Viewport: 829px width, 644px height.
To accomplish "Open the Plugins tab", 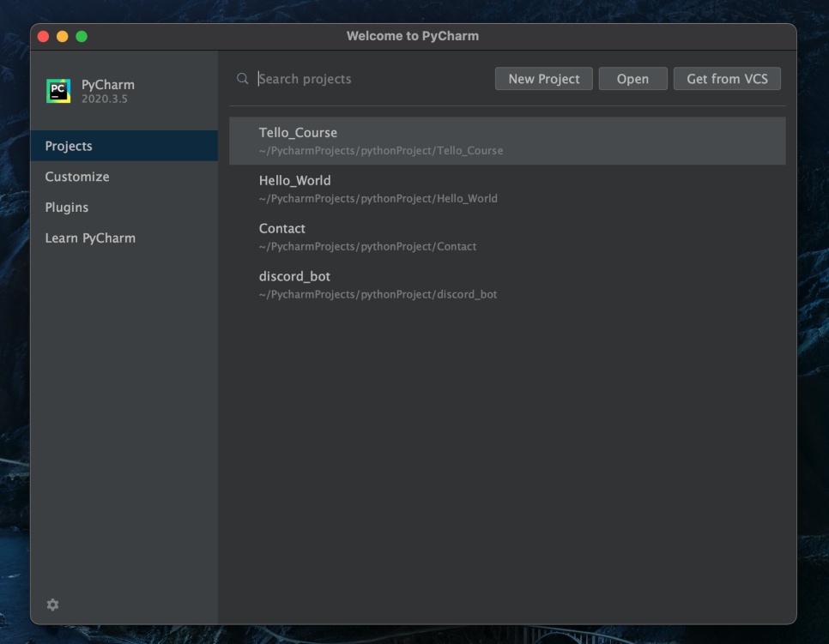I will tap(124, 208).
